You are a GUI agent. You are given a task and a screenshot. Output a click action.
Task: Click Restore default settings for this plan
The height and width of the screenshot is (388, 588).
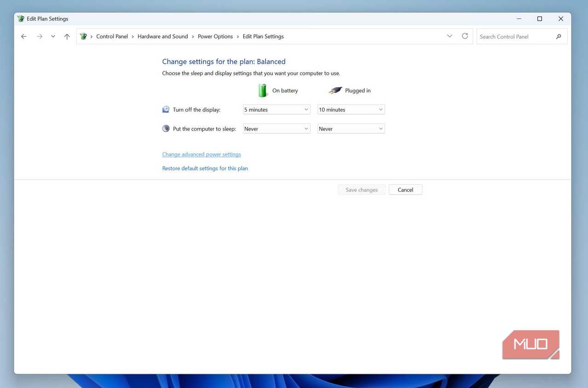205,168
